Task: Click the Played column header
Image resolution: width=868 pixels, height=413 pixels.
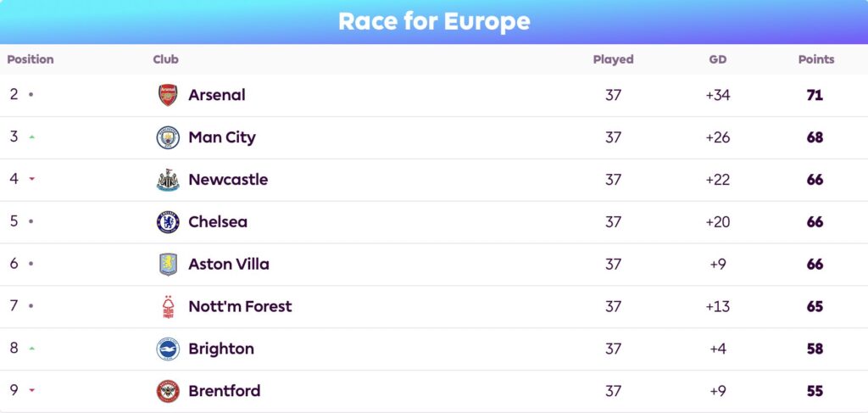Action: tap(613, 59)
